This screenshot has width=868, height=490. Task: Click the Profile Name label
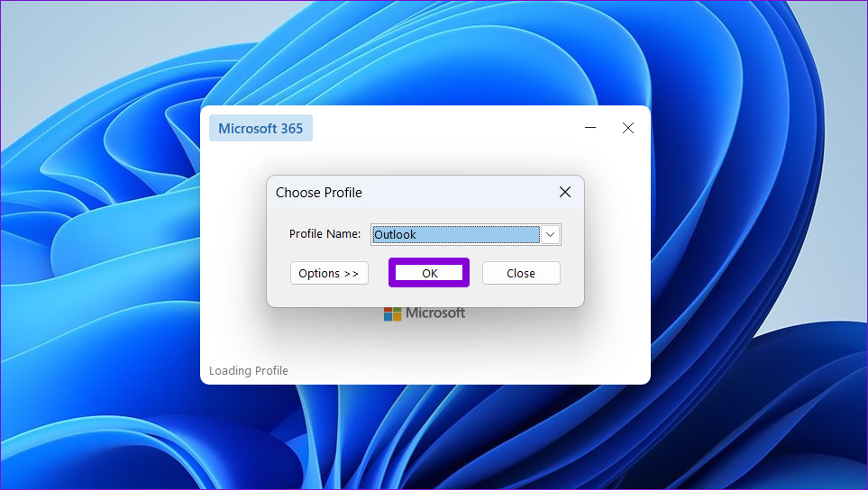(325, 234)
